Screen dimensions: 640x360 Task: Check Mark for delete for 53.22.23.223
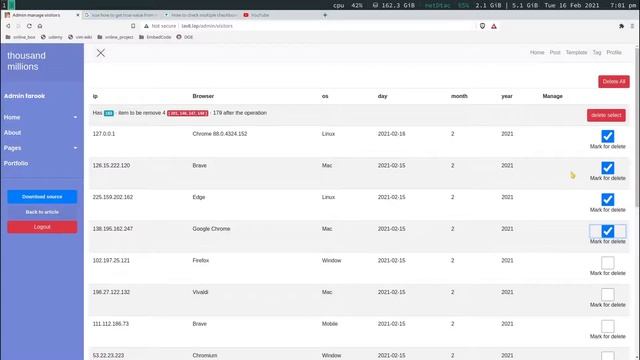click(607, 356)
